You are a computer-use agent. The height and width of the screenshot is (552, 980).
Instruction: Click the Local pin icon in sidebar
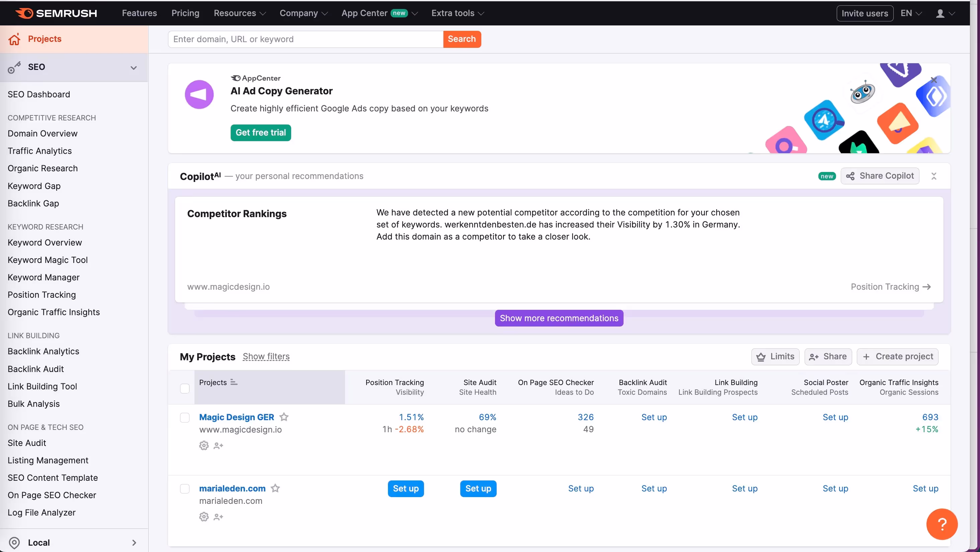tap(14, 543)
